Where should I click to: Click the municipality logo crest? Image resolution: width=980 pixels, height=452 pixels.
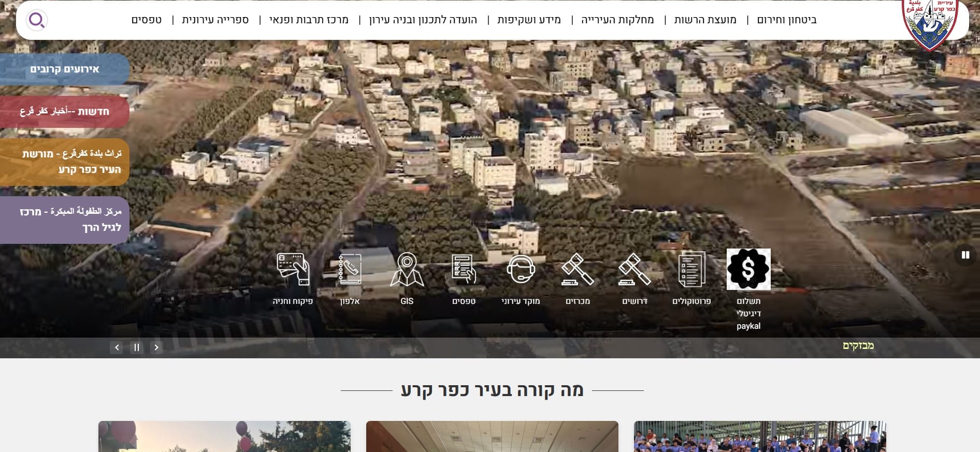(x=930, y=23)
